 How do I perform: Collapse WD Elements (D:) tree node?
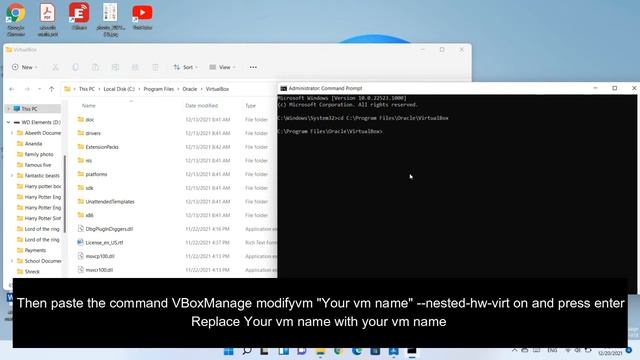pos(9,122)
